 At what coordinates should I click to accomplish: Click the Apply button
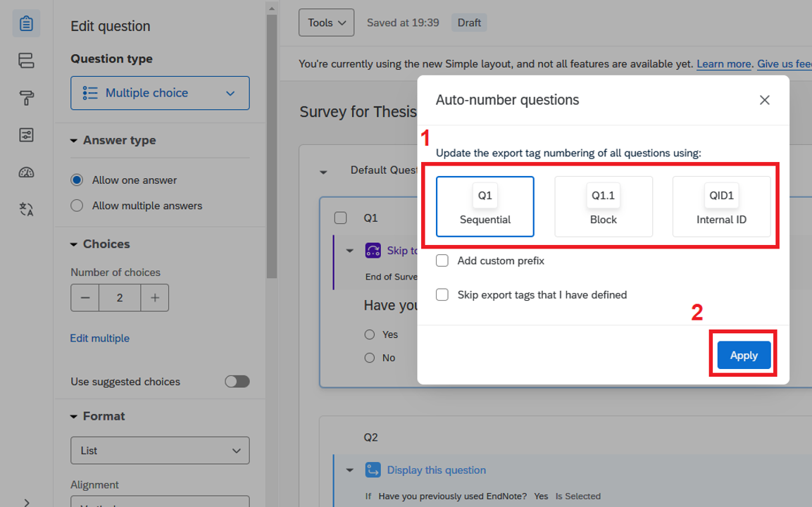tap(743, 356)
